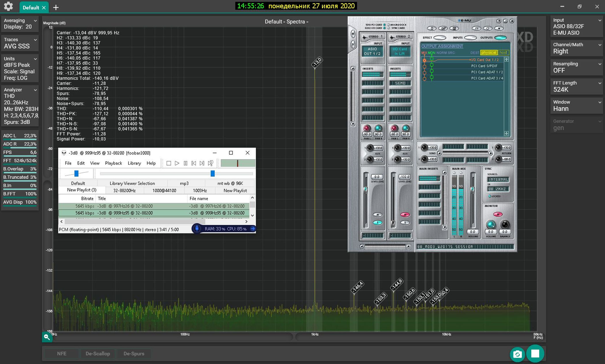The image size is (605, 364).
Task: Open the Channel/Math dropdown
Action: [576, 48]
